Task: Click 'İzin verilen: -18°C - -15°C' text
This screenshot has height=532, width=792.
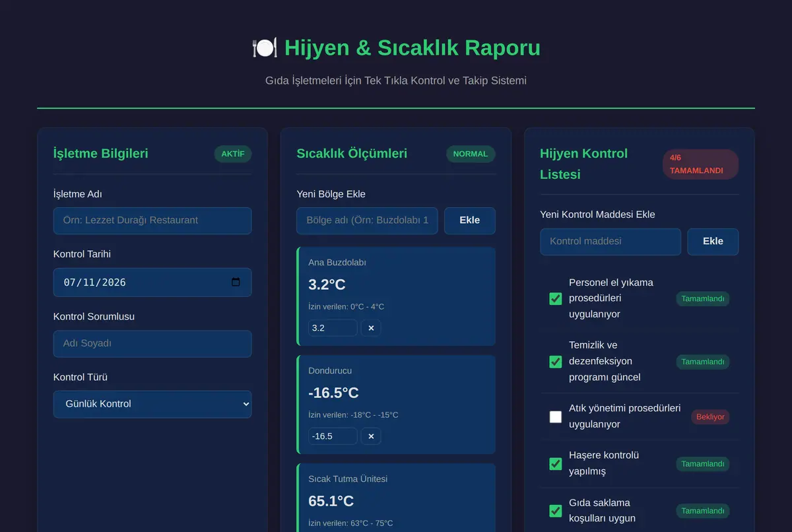Action: click(x=353, y=415)
